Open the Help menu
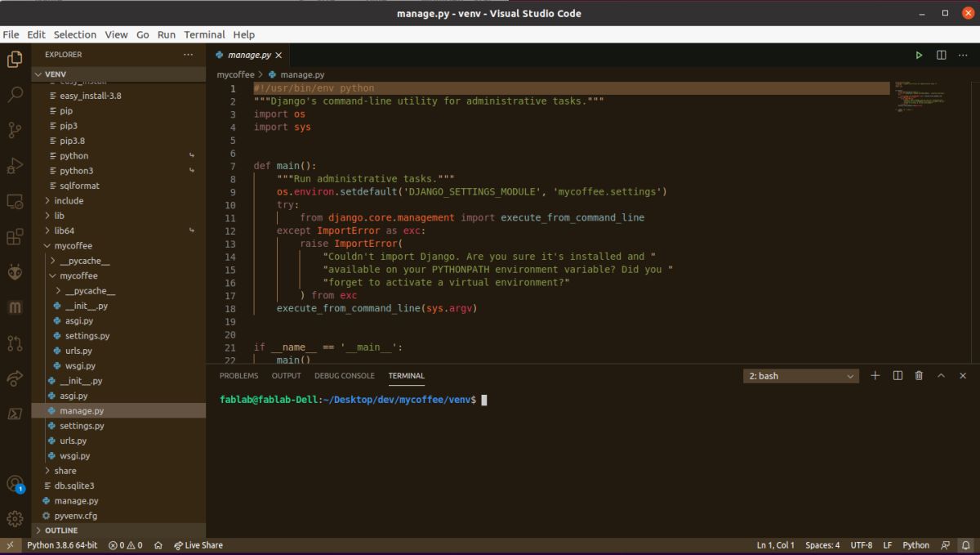This screenshot has height=555, width=980. (243, 34)
